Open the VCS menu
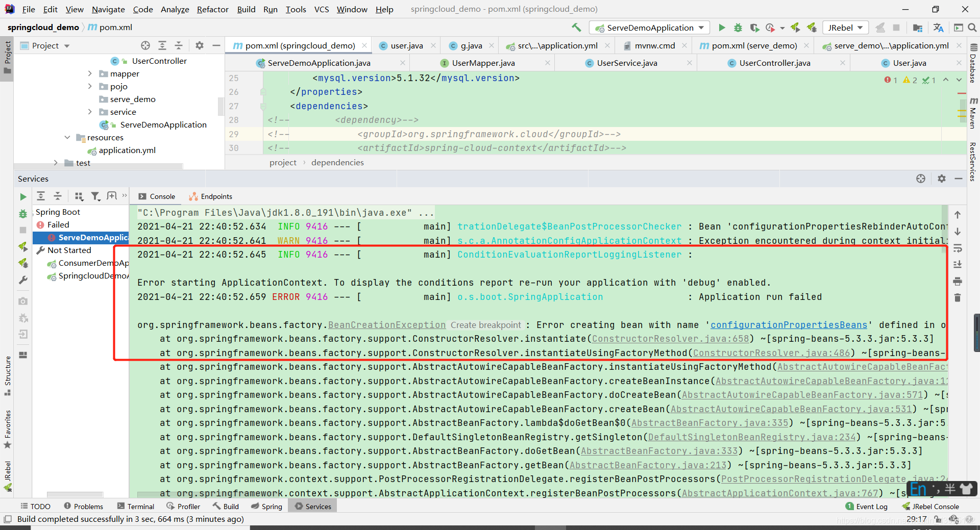Image resolution: width=980 pixels, height=530 pixels. click(322, 9)
